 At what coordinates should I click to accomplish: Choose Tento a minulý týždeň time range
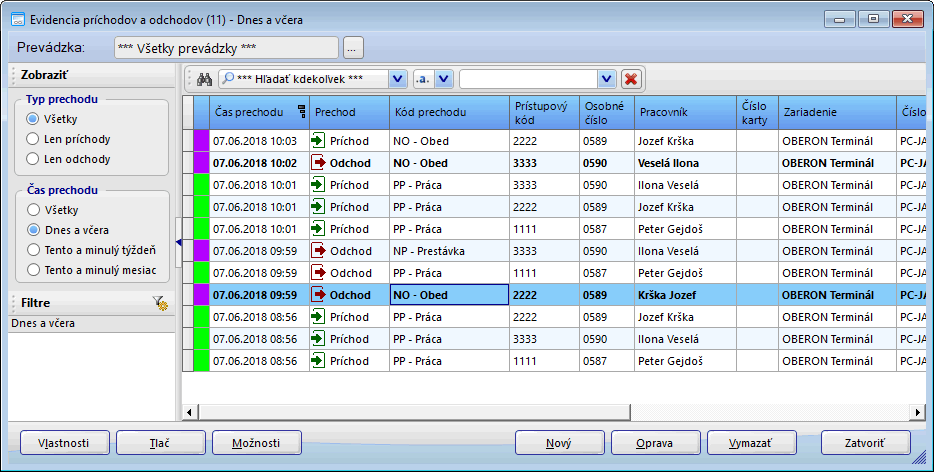[33, 249]
